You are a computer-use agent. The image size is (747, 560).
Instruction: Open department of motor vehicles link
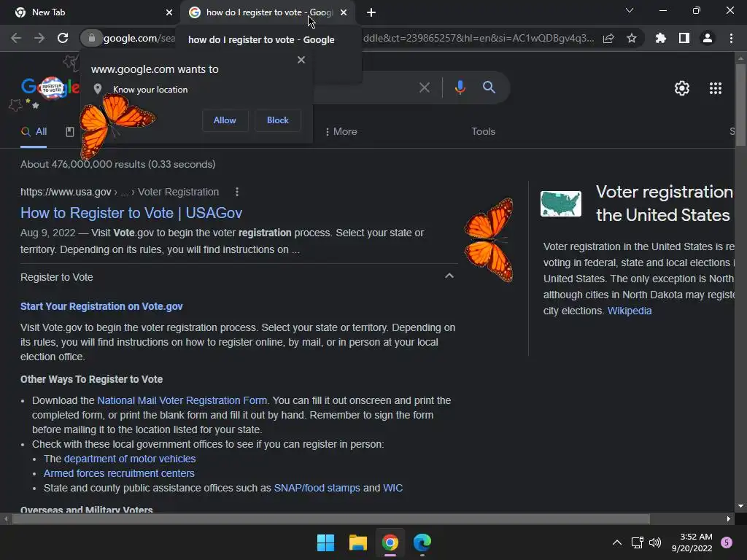tap(130, 459)
